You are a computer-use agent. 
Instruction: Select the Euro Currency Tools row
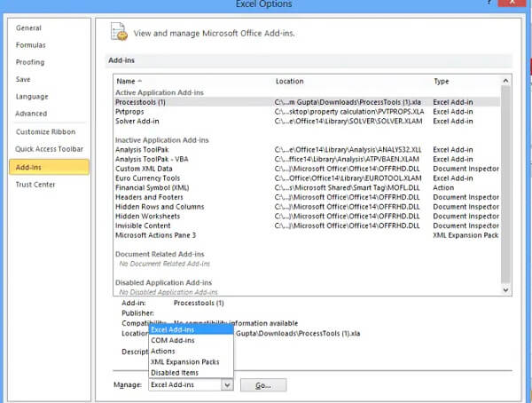pos(307,178)
